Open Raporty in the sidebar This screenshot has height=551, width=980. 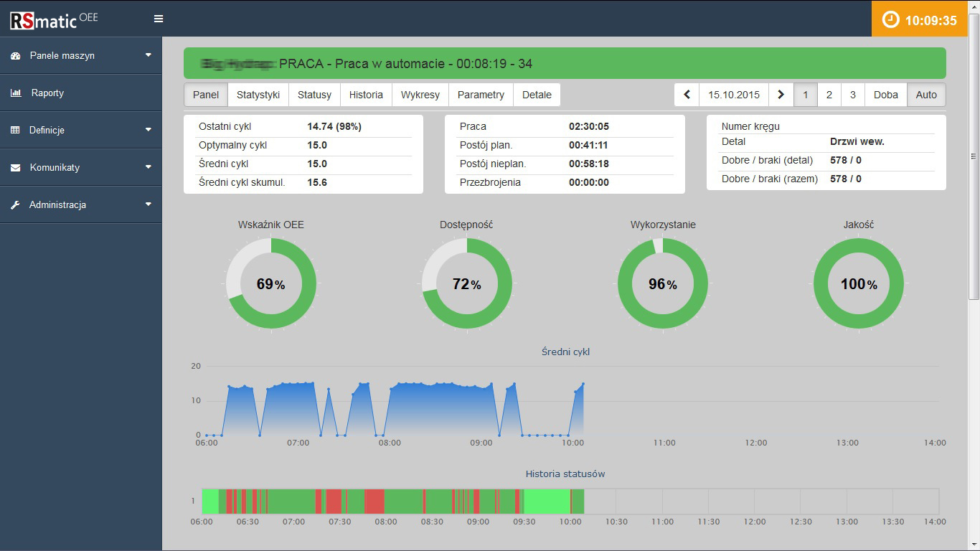[81, 93]
